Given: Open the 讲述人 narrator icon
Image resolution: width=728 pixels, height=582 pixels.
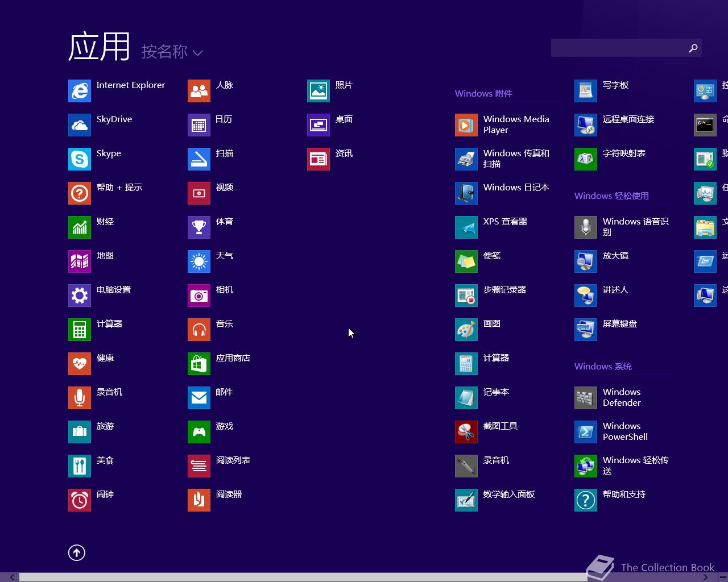Looking at the screenshot, I should [586, 296].
